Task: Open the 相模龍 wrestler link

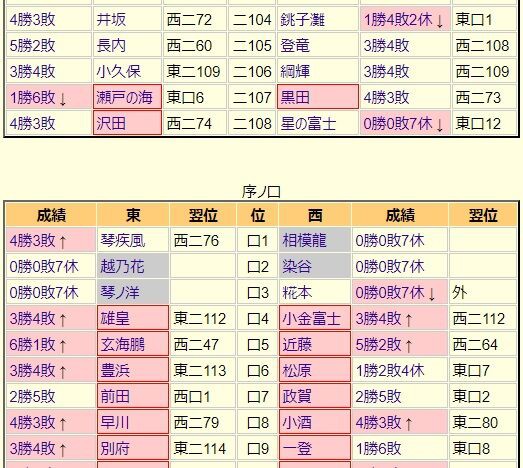Action: (304, 241)
